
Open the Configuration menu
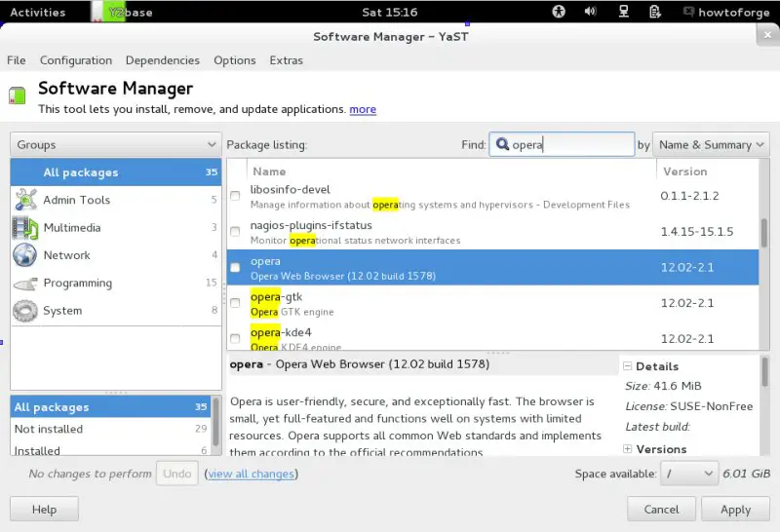point(76,60)
